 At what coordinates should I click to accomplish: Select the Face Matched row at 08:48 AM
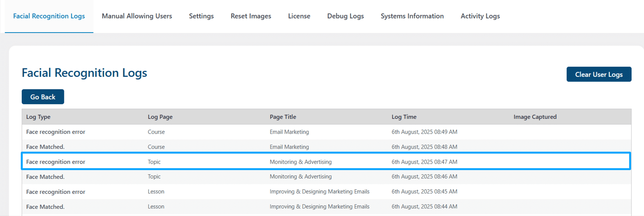point(326,147)
